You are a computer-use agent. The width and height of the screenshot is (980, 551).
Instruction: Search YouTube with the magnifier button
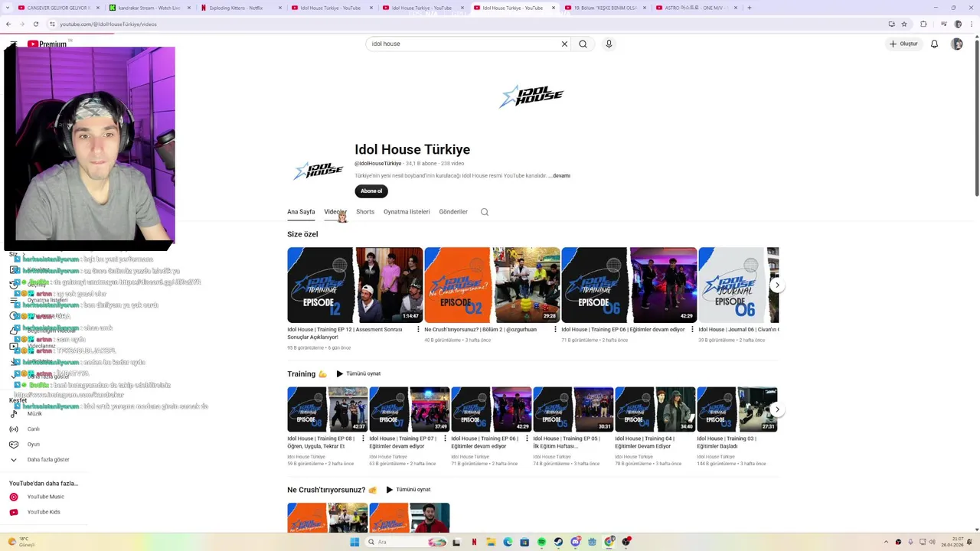click(x=583, y=44)
